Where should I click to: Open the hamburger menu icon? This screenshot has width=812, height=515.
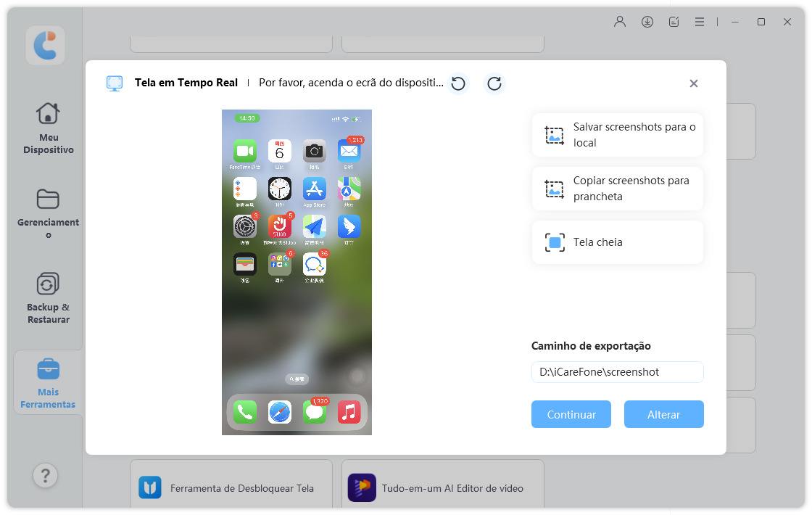700,22
